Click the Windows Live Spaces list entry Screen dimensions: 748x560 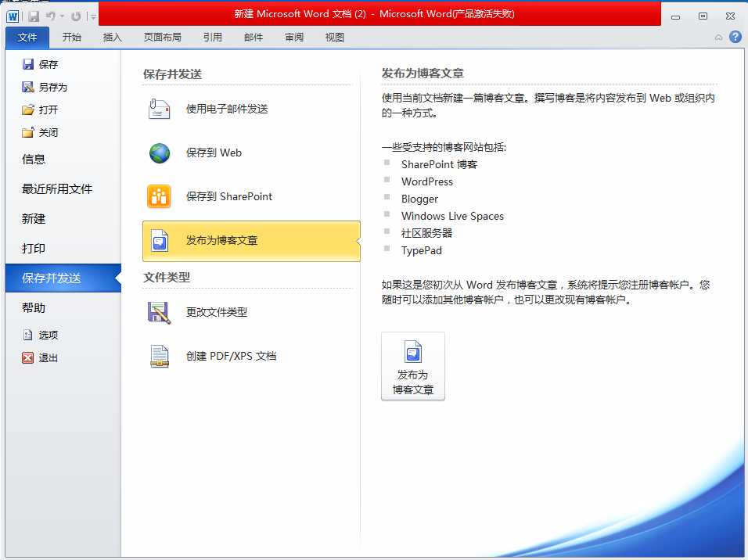452,216
